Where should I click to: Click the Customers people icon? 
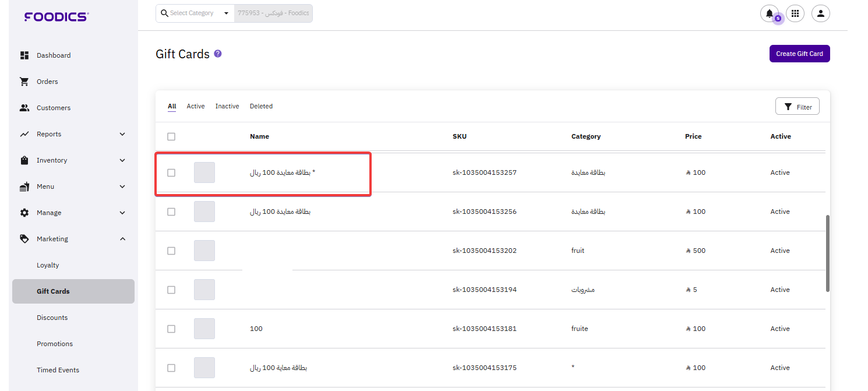point(24,108)
